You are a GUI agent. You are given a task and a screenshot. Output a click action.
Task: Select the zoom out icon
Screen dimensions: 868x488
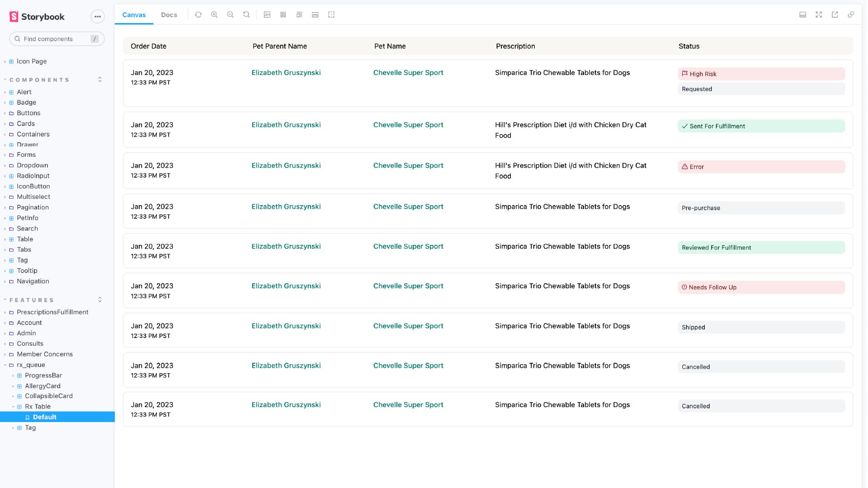[230, 14]
